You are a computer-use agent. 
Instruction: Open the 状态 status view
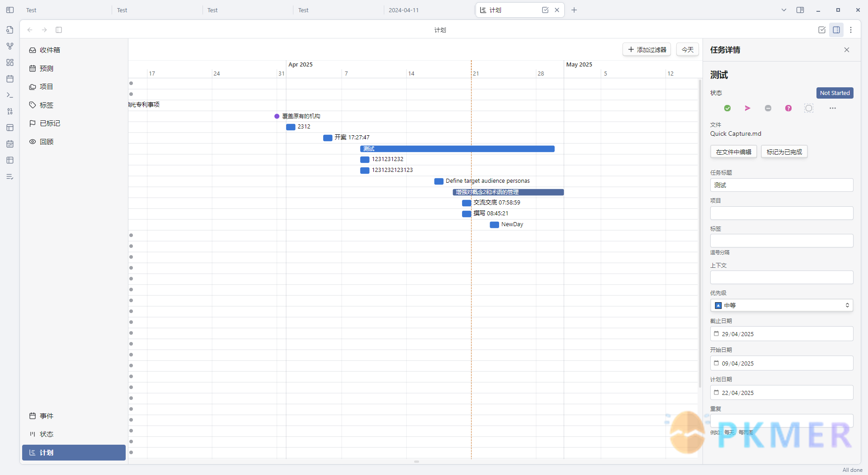coord(74,434)
